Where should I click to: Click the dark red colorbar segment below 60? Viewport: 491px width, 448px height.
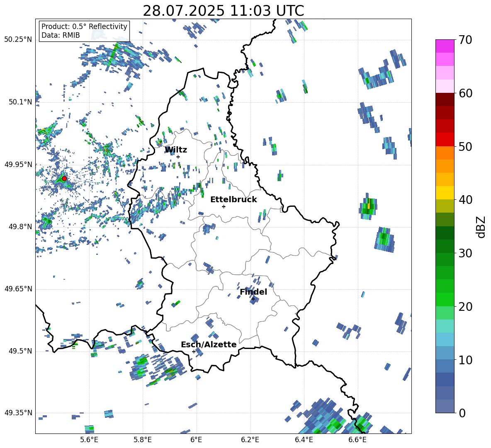(445, 99)
